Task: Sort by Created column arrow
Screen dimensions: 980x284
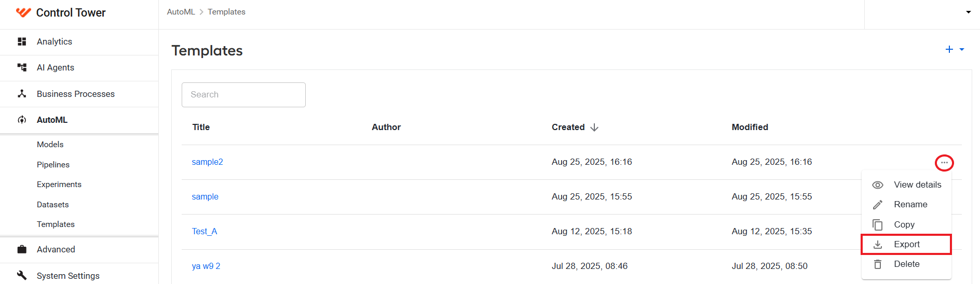Action: pos(594,127)
